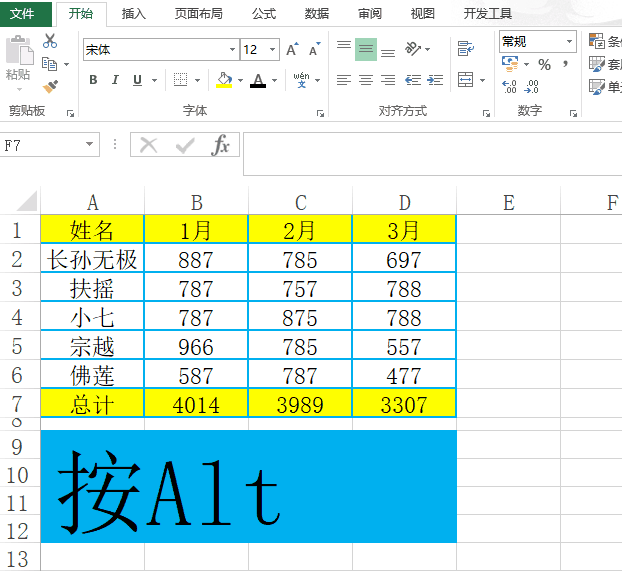Click the Paste clipboard icon
Screen dimensions: 622x571
(19, 50)
